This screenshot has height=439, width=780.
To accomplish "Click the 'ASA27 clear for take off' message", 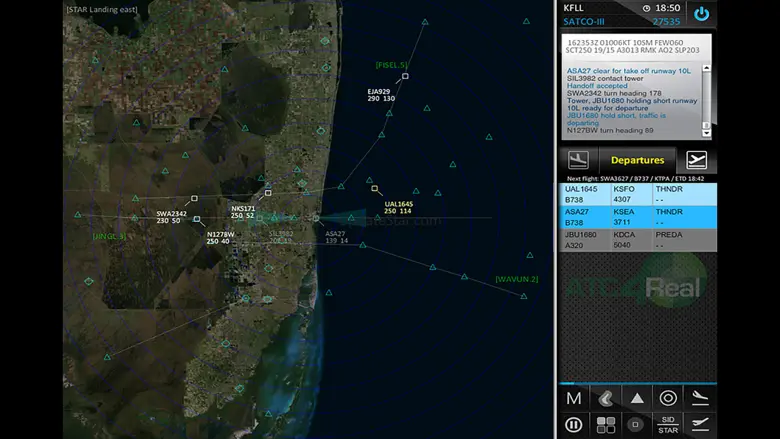I will 629,71.
